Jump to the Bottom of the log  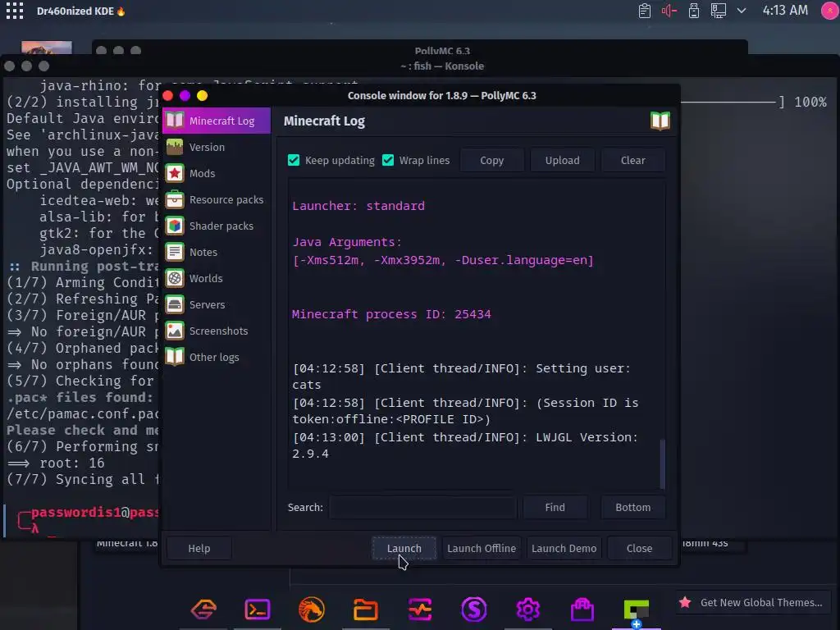point(632,507)
